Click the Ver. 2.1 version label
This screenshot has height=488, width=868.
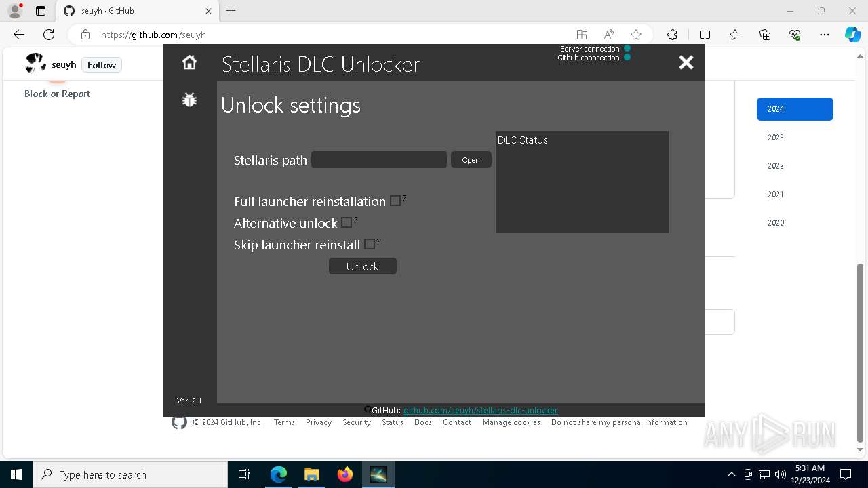(189, 401)
